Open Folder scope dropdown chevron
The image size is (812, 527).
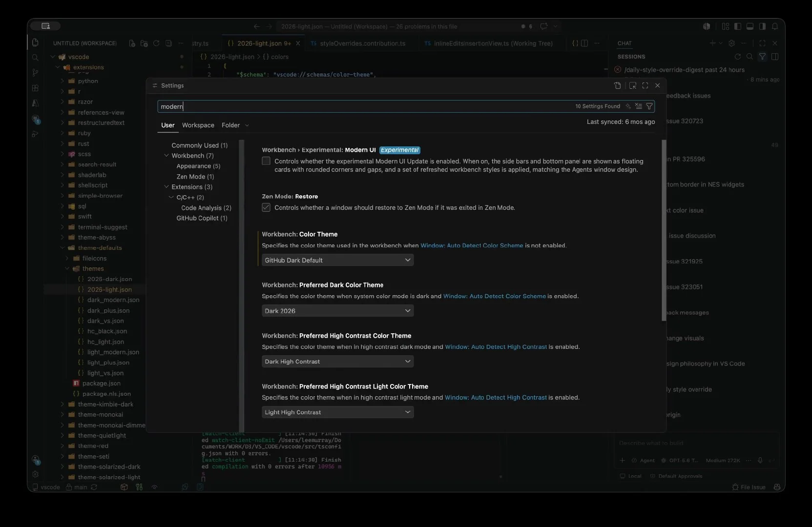coord(247,125)
